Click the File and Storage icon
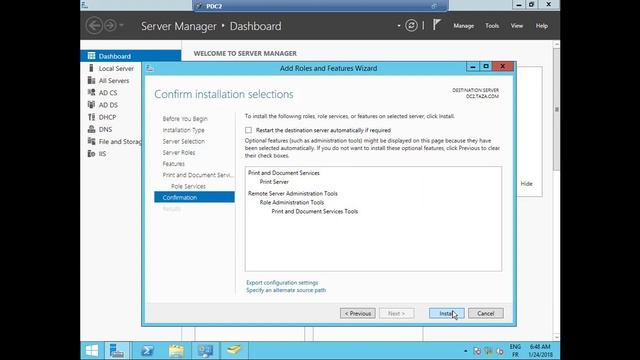The width and height of the screenshot is (640, 360). tap(91, 141)
